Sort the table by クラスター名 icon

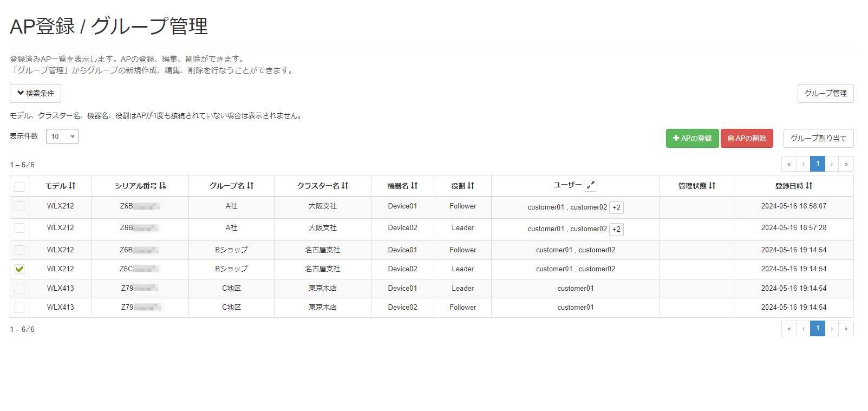coord(345,186)
